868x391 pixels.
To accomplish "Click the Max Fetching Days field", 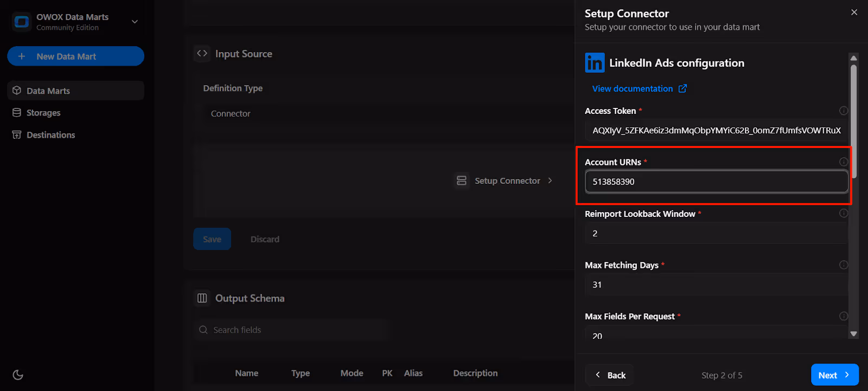I will pos(716,285).
